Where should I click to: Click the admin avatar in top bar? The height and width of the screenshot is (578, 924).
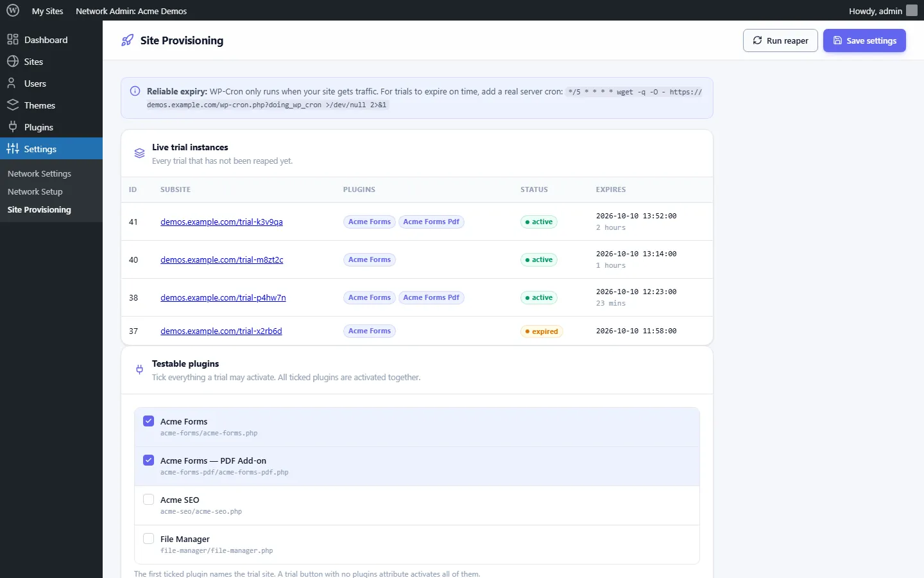tap(912, 11)
